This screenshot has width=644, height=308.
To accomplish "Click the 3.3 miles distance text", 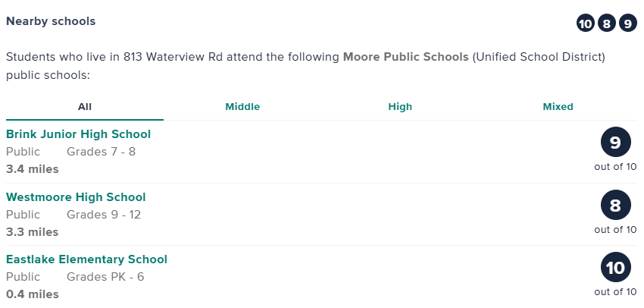I will 32,231.
